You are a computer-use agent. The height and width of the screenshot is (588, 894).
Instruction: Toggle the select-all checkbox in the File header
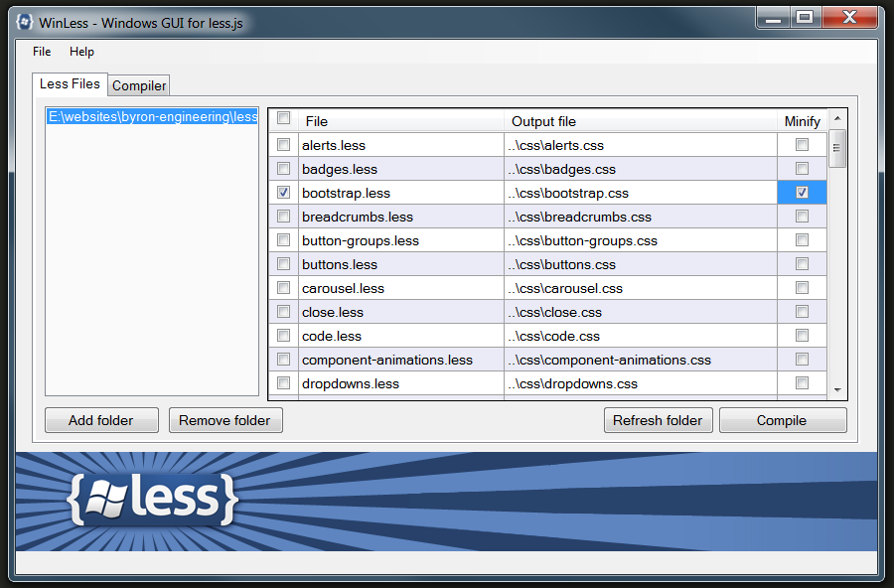(283, 117)
